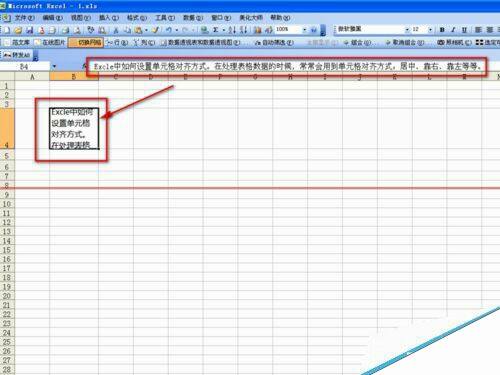Click the Sort Ascending icon
Viewport: 500px width, 375px height.
(232, 30)
